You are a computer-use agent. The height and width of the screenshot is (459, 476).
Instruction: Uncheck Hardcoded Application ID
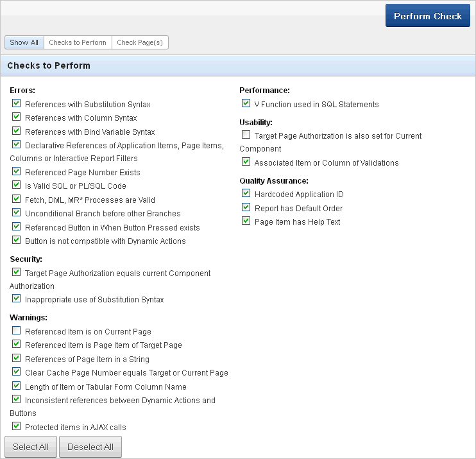[246, 193]
